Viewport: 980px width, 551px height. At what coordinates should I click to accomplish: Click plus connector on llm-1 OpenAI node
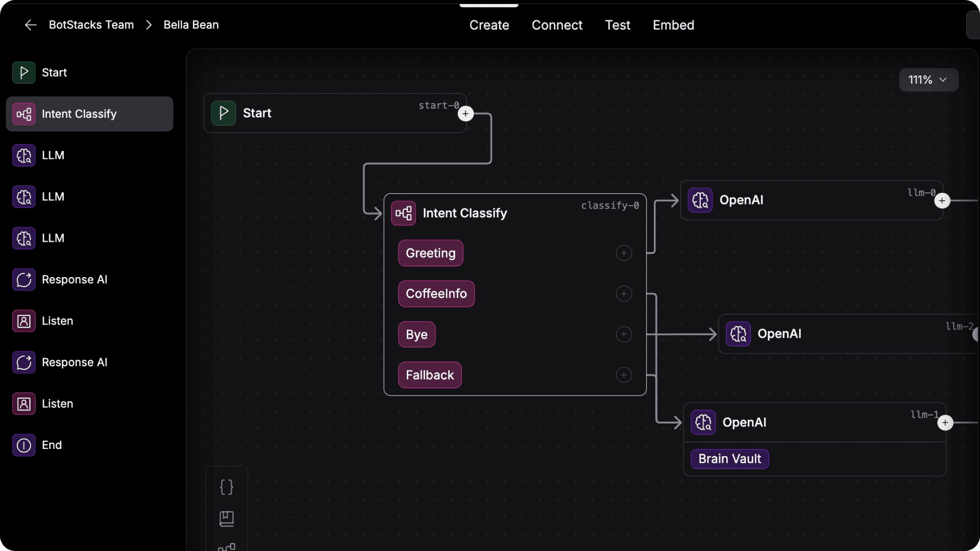945,423
